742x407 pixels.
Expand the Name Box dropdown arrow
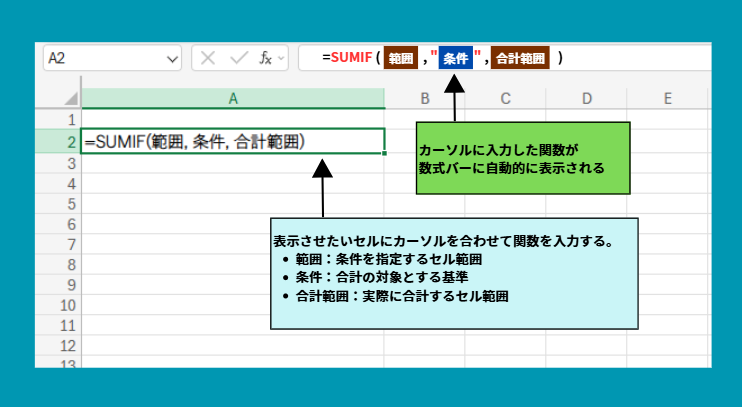pos(174,58)
